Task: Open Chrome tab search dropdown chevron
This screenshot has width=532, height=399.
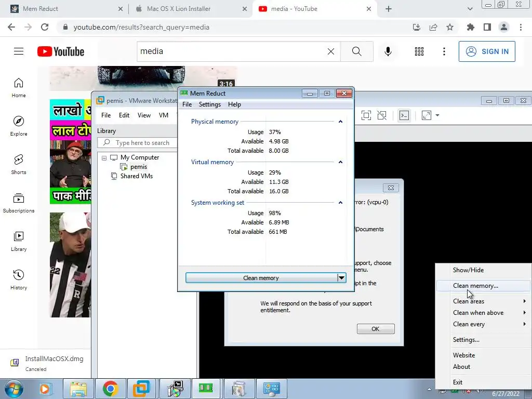Action: pyautogui.click(x=470, y=9)
